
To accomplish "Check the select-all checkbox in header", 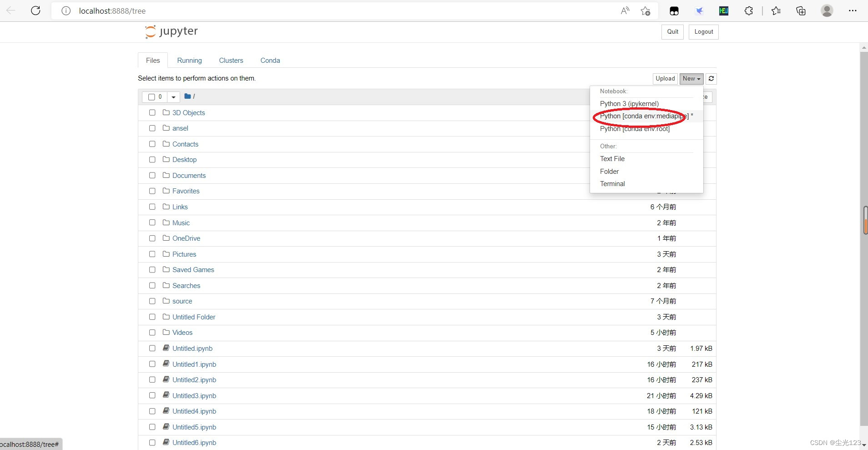I will (151, 97).
